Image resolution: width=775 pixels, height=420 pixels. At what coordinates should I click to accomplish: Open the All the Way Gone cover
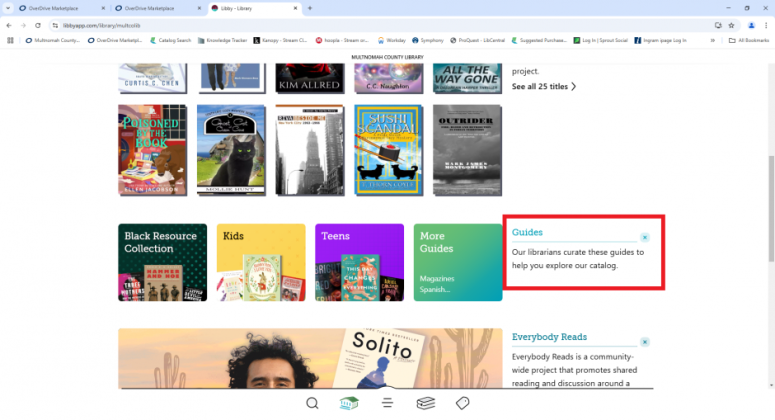coord(467,78)
